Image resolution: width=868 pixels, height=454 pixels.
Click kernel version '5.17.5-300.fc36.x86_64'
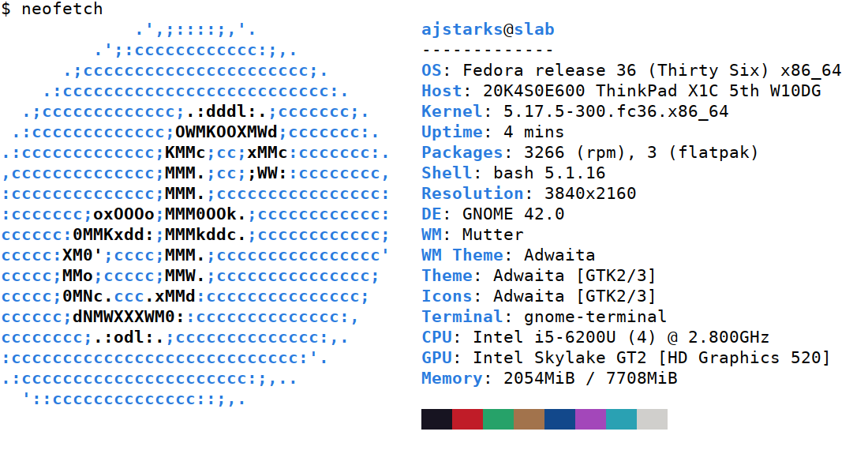pyautogui.click(x=615, y=111)
